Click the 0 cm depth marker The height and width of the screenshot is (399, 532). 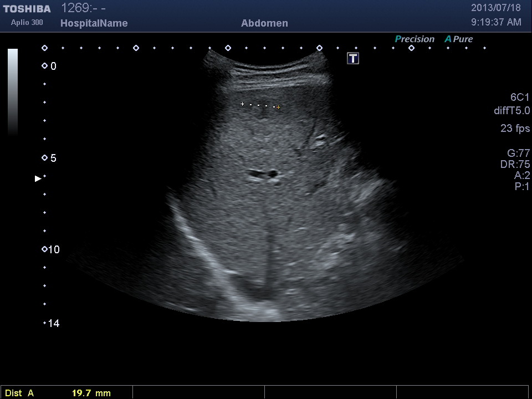pyautogui.click(x=49, y=66)
